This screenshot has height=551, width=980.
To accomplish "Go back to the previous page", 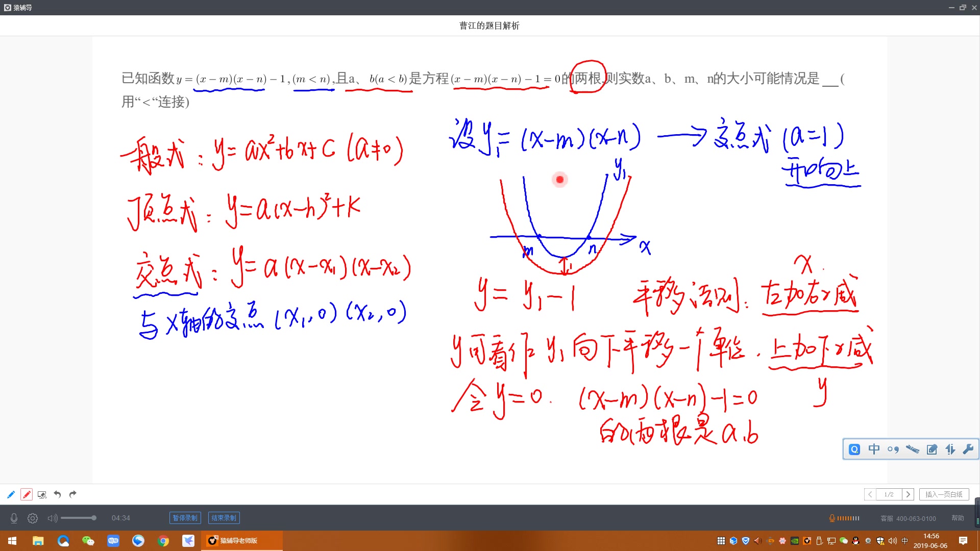I will (870, 494).
